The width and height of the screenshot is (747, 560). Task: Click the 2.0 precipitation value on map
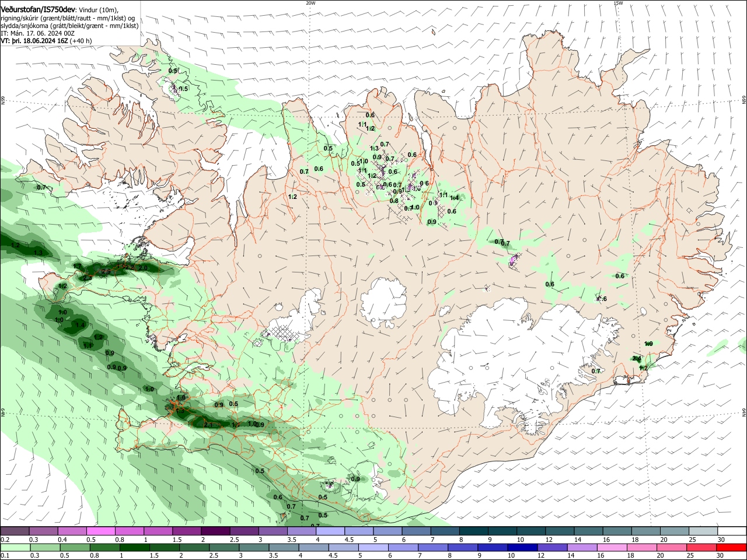143,268
